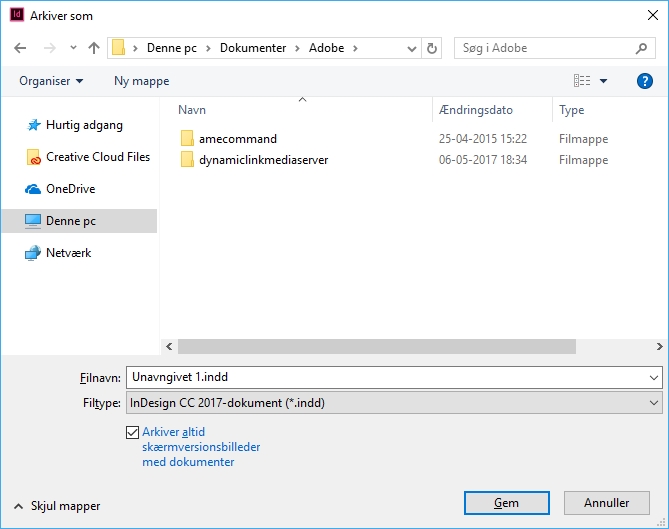
Task: Click the dynamiclinkmediaserver folder icon
Action: coord(187,160)
